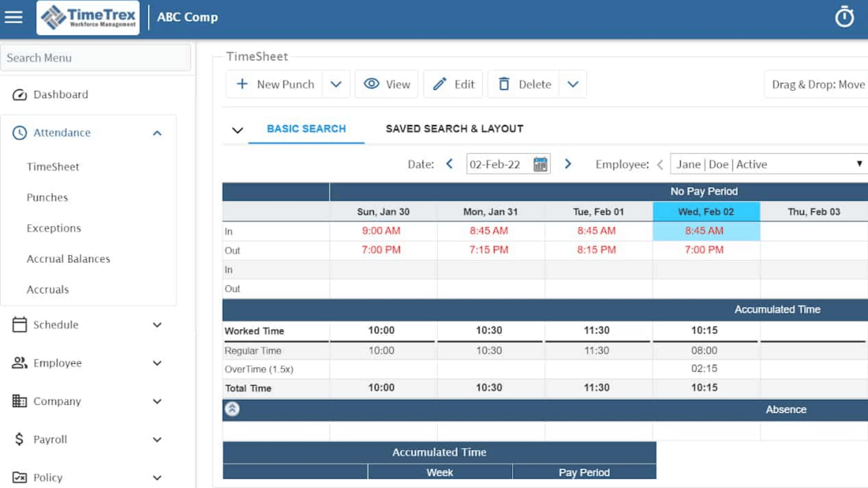This screenshot has height=488, width=868.
Task: Select the 7:15 PM out punch on Monday
Action: [489, 250]
